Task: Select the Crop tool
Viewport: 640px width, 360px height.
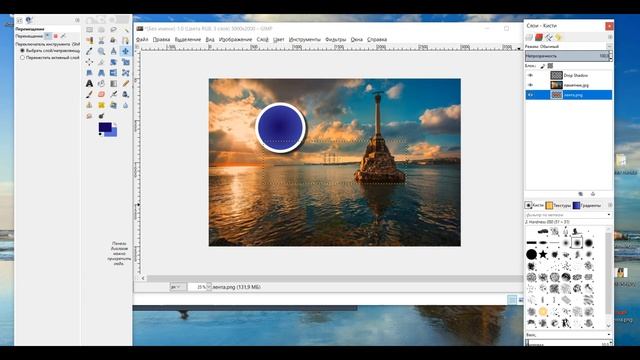Action: [101, 62]
